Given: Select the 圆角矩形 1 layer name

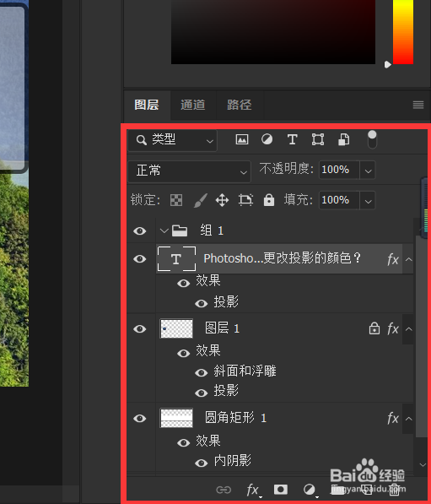Looking at the screenshot, I should tap(235, 418).
